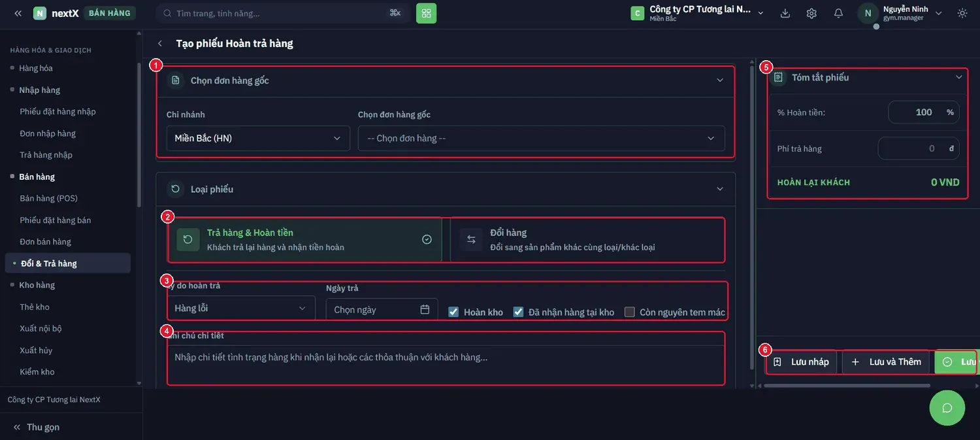The height and width of the screenshot is (440, 980).
Task: Go back using the arrow beside the title
Action: [x=160, y=44]
